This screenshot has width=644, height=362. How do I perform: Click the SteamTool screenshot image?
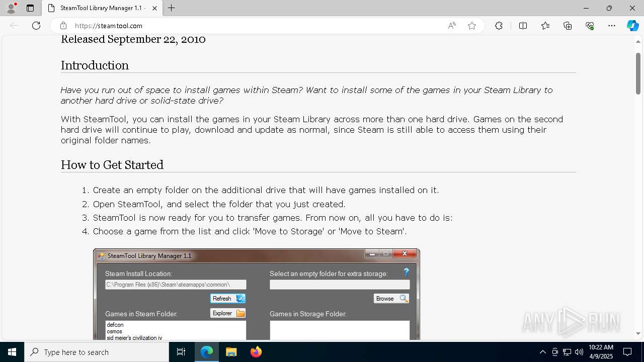(x=257, y=294)
